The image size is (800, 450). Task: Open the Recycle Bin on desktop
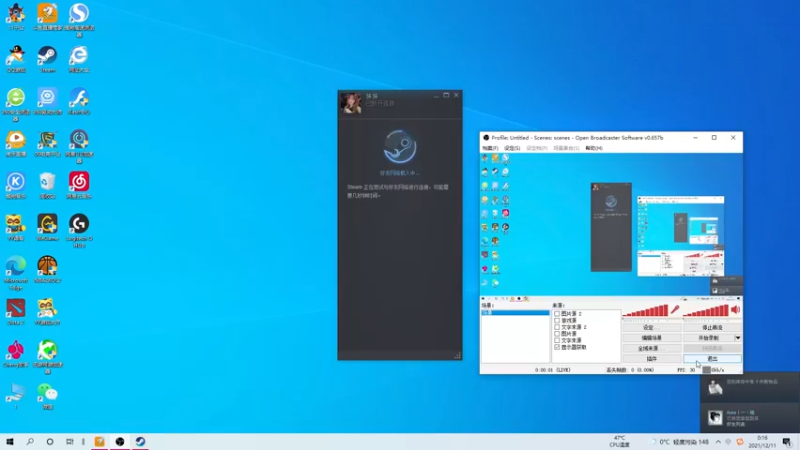point(47,184)
